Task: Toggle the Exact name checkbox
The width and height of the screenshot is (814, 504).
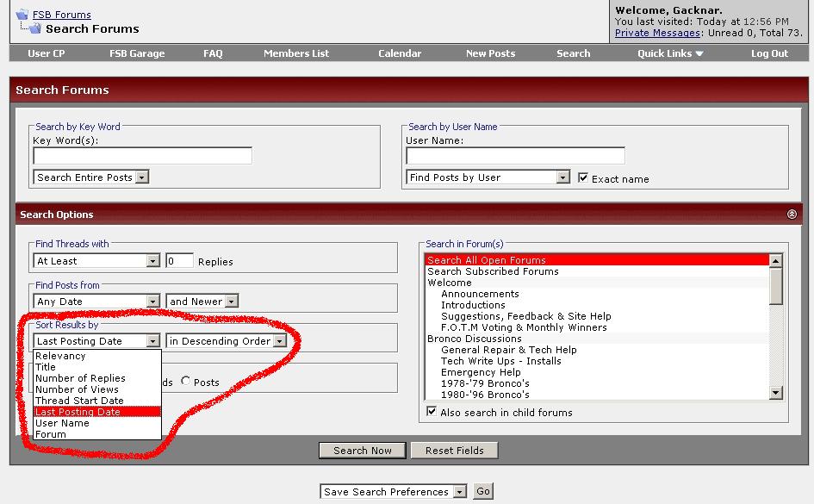Action: 583,177
